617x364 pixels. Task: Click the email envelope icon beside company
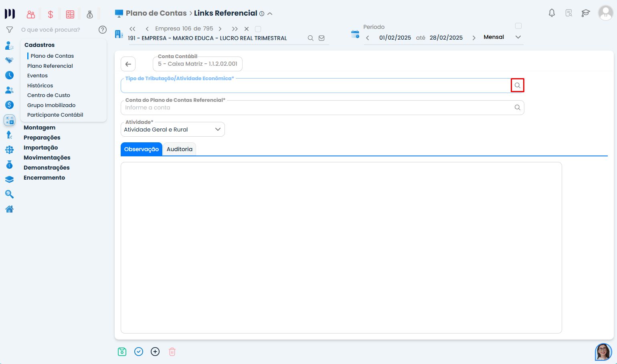point(322,38)
